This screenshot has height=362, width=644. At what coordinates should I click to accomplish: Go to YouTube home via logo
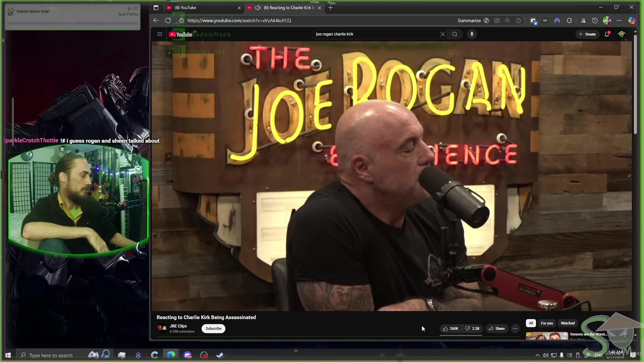pos(181,34)
